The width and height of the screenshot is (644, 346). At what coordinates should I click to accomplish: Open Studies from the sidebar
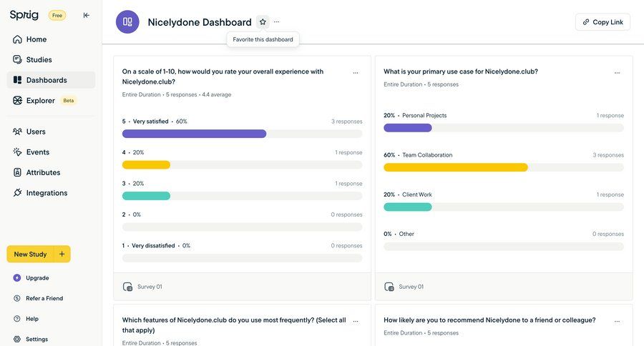(x=39, y=60)
